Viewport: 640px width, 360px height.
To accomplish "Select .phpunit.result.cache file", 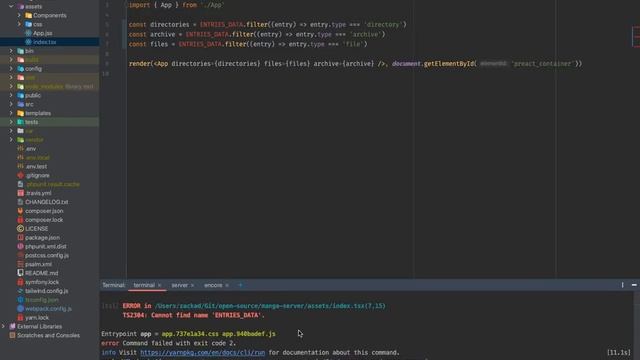I will pos(53,184).
